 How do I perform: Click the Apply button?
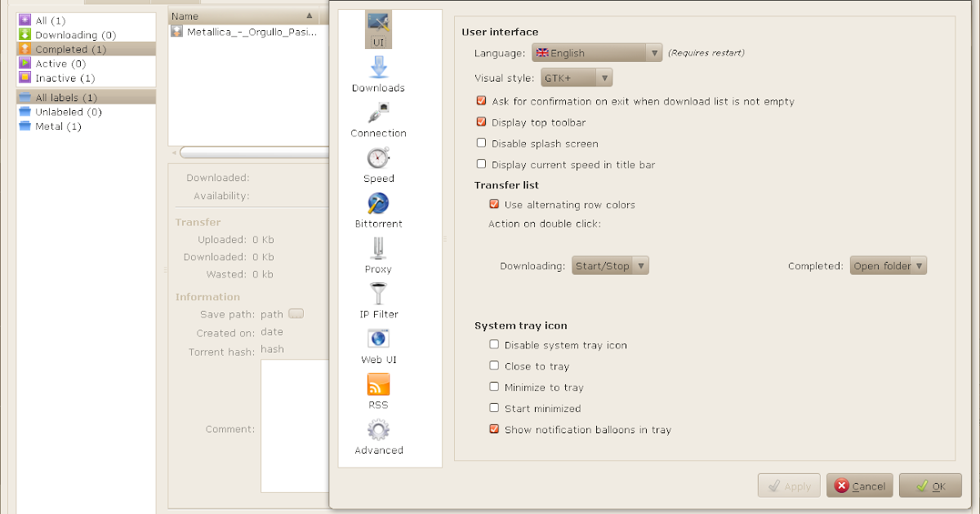[790, 485]
